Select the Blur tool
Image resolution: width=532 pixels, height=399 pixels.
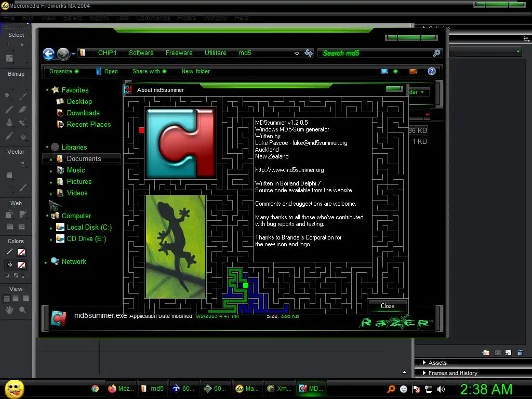(9, 123)
